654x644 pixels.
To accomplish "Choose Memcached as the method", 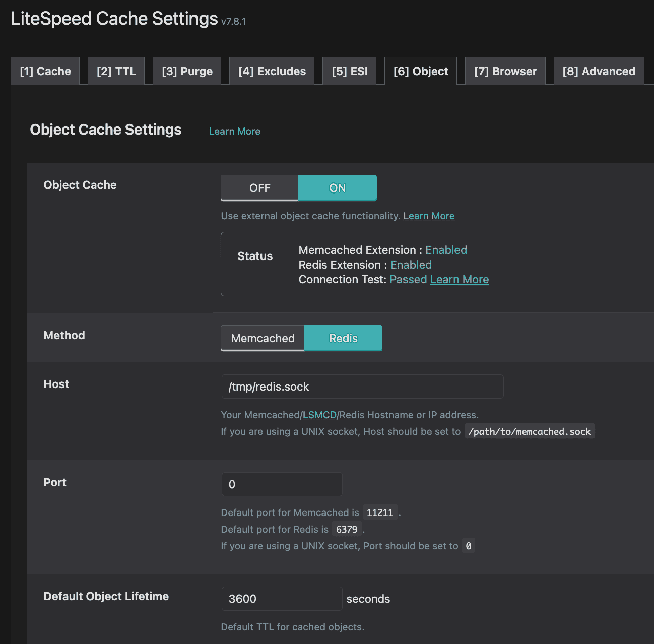I will (x=263, y=338).
